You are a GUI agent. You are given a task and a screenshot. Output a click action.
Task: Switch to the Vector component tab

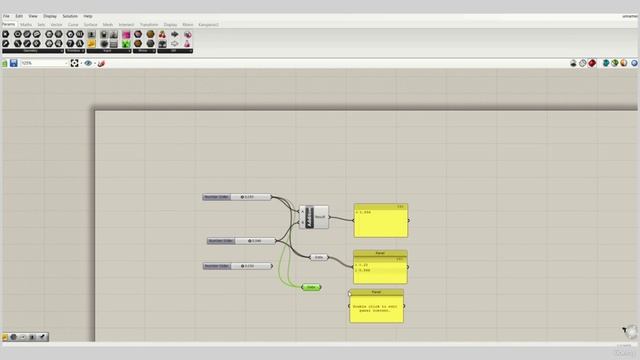(56, 25)
